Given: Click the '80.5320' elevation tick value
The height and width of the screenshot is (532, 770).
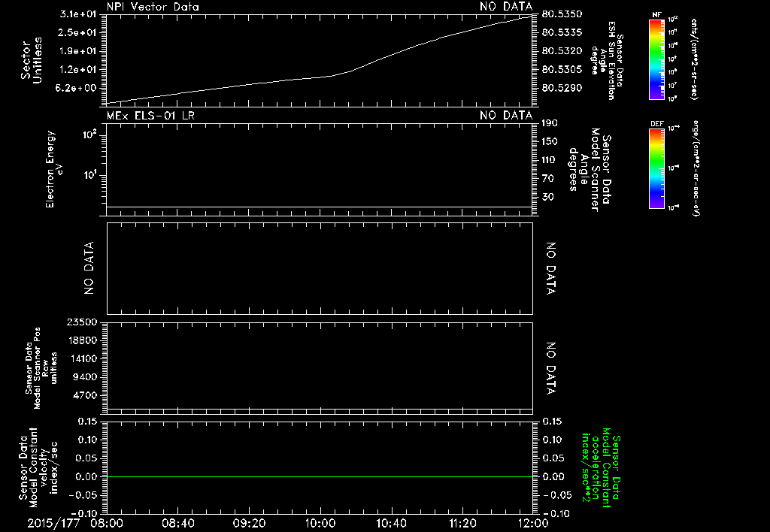Looking at the screenshot, I should [562, 51].
